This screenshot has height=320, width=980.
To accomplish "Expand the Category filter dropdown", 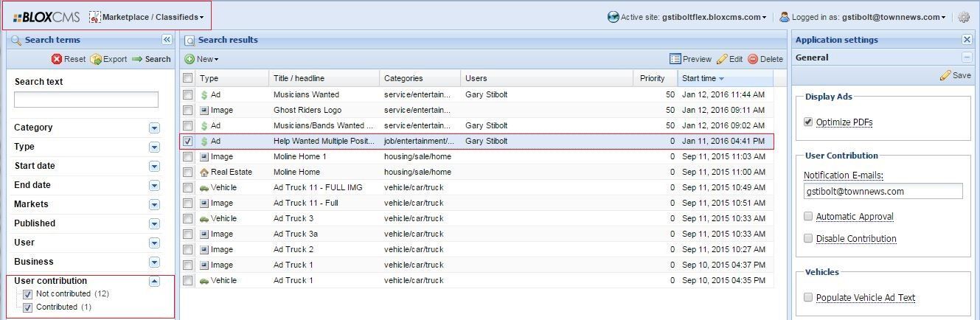I will click(x=154, y=128).
